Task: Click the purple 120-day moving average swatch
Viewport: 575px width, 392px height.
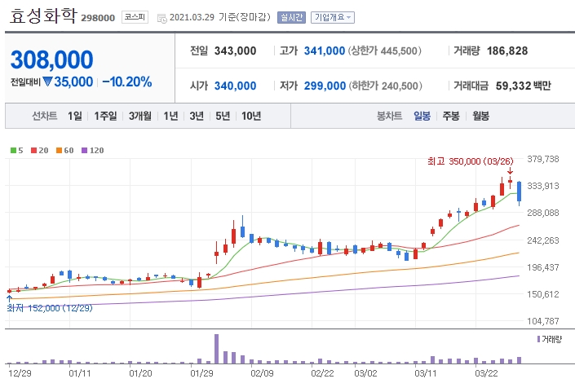Action: (84, 150)
